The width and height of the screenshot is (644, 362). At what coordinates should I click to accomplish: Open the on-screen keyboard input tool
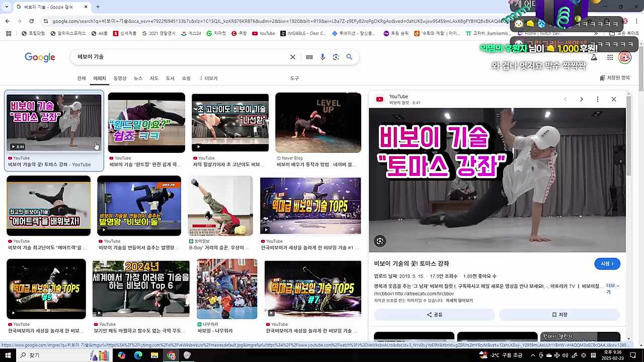[x=309, y=57]
